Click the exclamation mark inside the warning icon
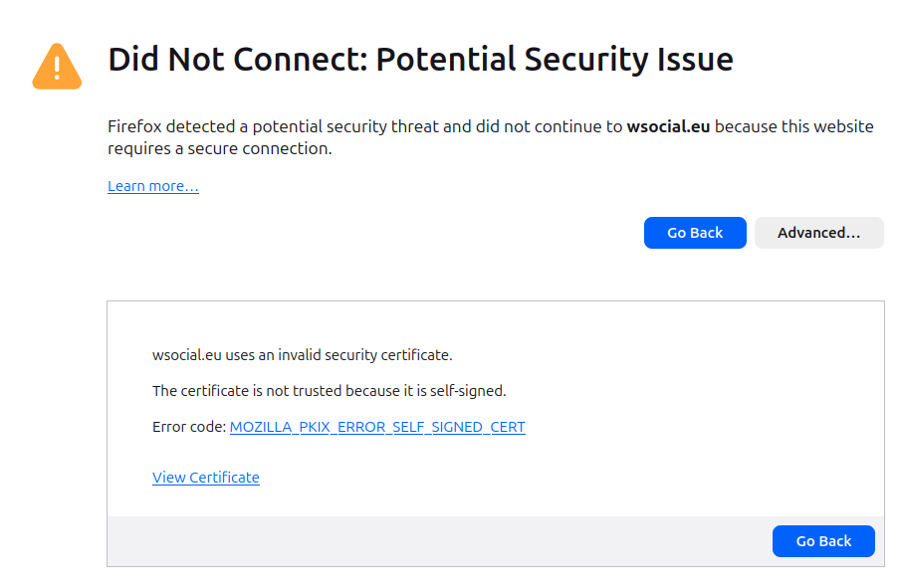Screen dimensions: 901x588 57,68
